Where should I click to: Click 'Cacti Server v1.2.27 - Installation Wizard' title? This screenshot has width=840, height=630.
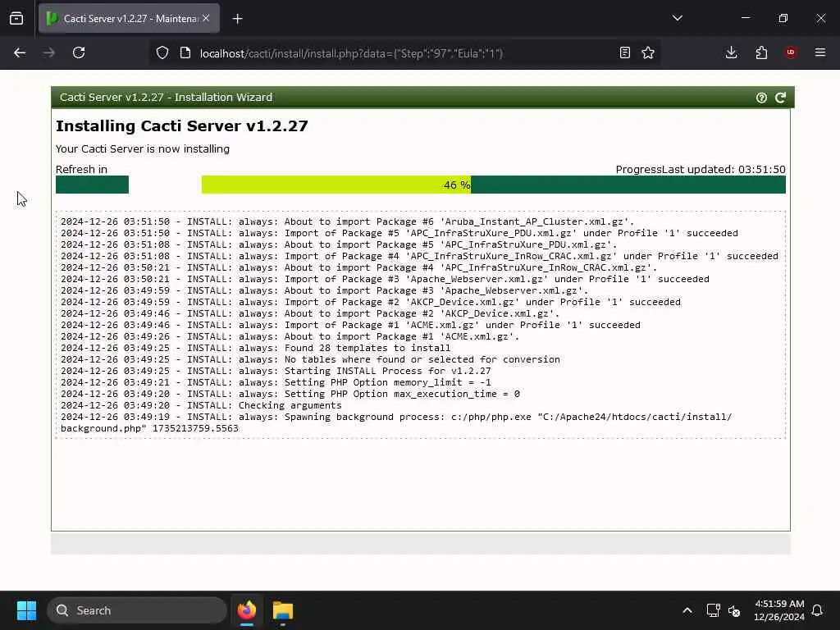(x=166, y=98)
